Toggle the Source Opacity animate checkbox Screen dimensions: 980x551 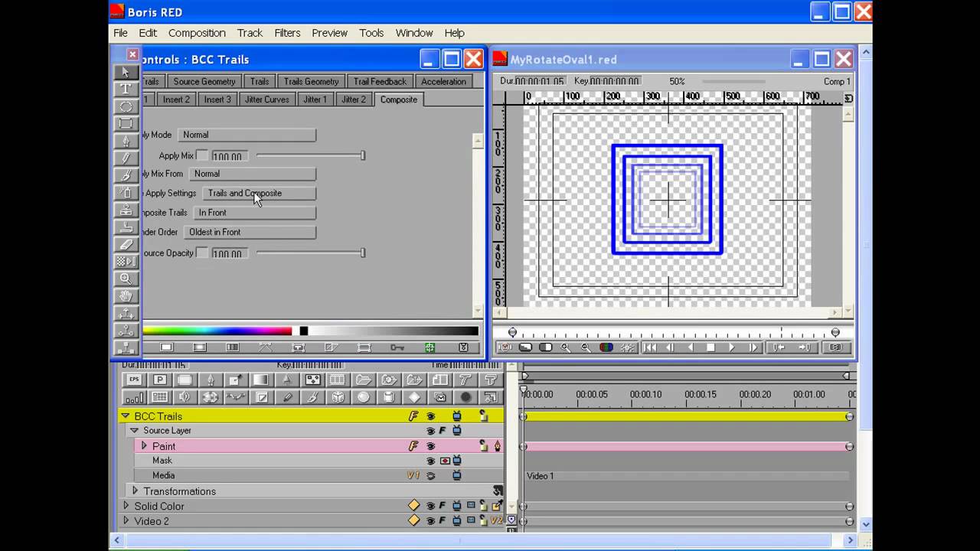pos(202,253)
